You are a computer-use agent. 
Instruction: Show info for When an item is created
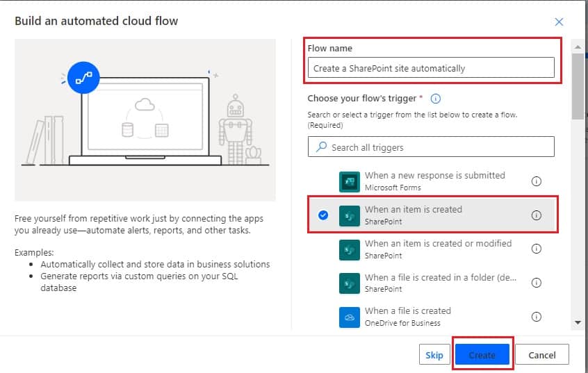(537, 215)
